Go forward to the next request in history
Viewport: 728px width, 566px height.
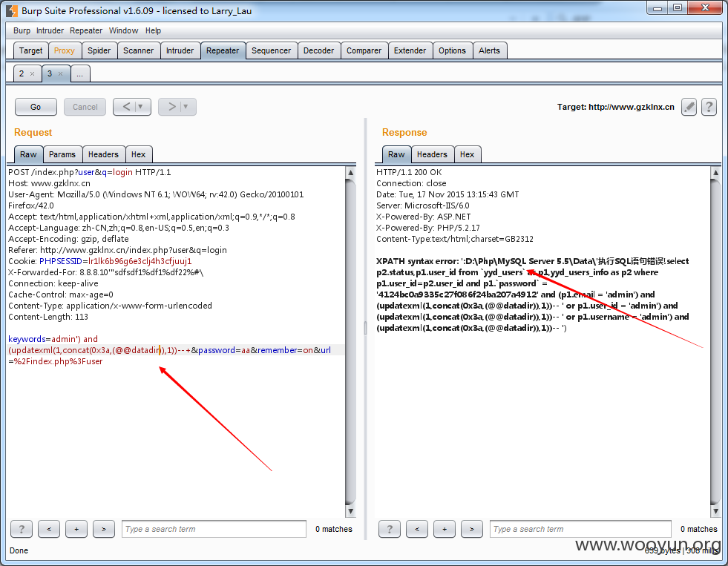point(171,107)
